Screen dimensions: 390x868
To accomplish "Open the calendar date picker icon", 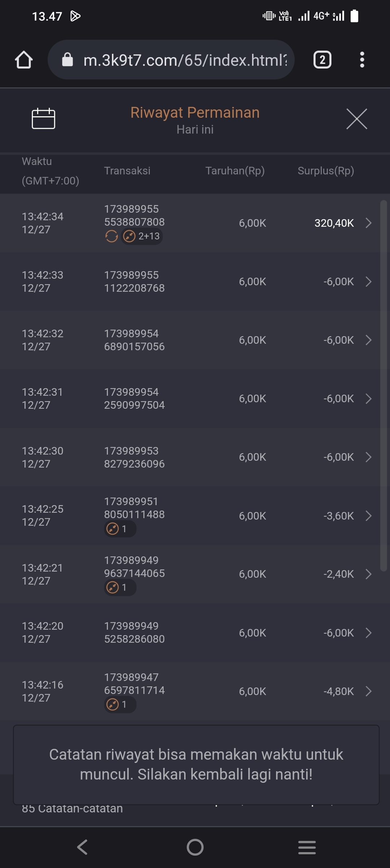I will coord(43,118).
